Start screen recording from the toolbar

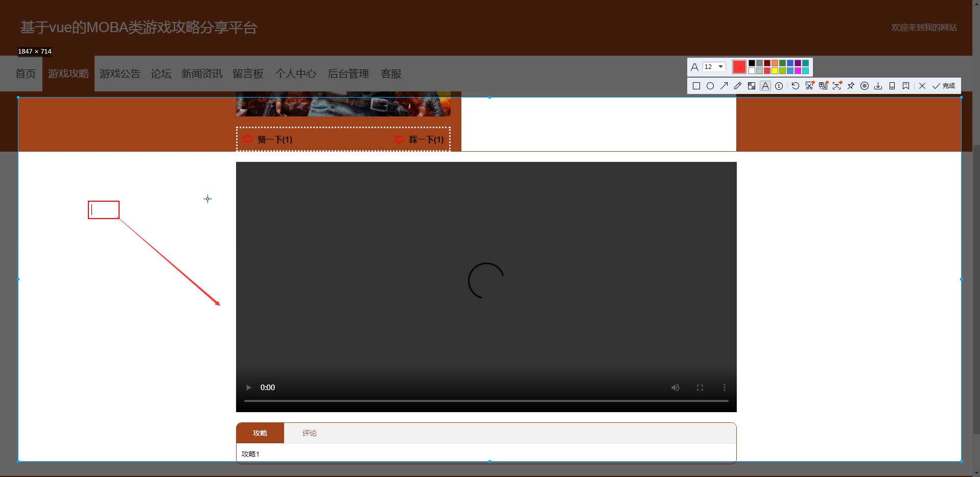tap(864, 86)
